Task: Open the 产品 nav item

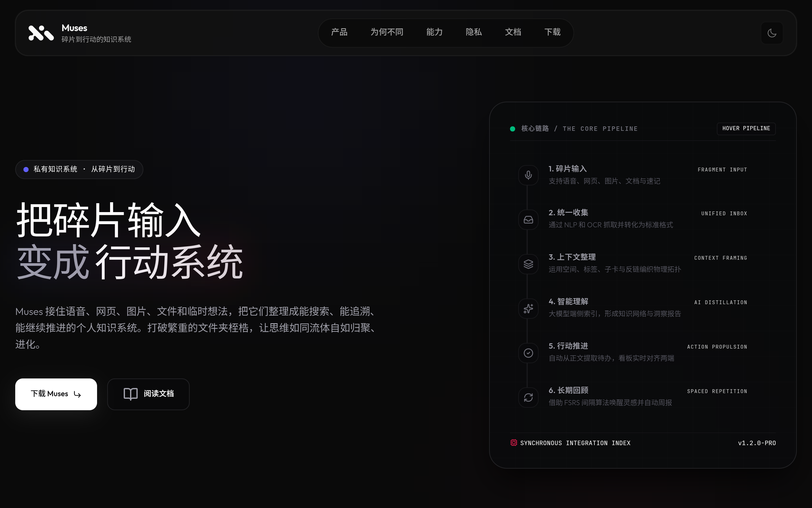Action: click(339, 32)
